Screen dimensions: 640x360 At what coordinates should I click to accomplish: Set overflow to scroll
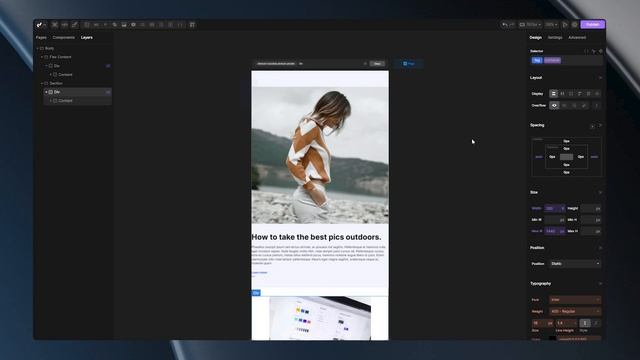[574, 106]
